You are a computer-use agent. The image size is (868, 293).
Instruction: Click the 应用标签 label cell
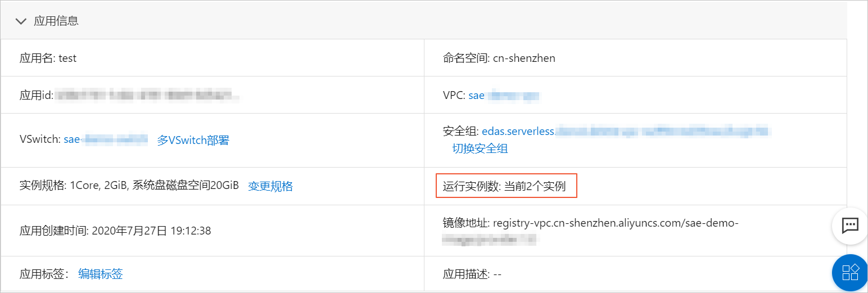pyautogui.click(x=44, y=274)
